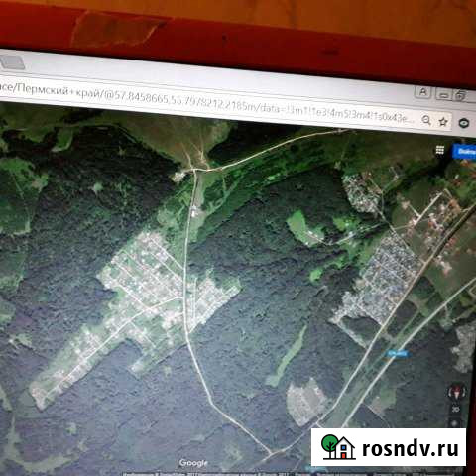This screenshot has width=476, height=476.
Task: Click the zoom magnifier icon in address bar
Action: coord(426,120)
